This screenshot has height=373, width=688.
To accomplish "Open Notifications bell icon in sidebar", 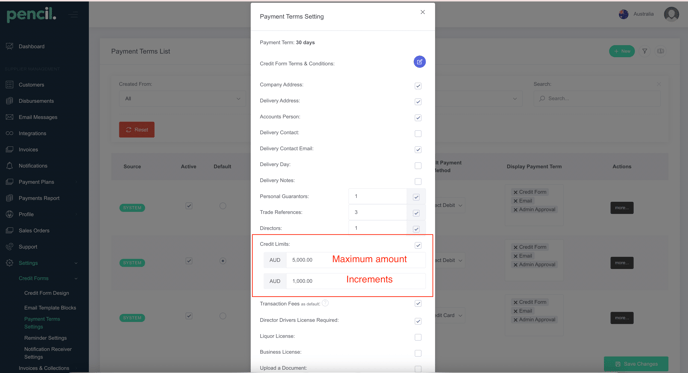I will point(10,166).
